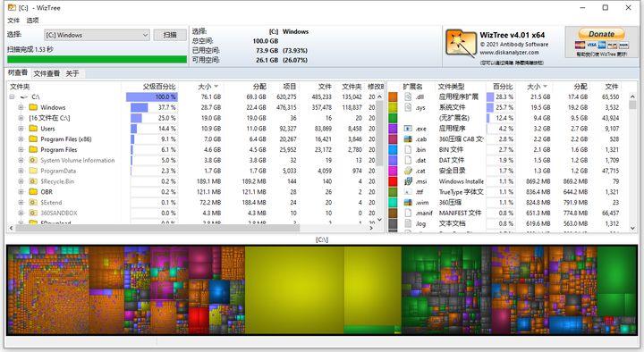
Task: Click the .cab archive icon
Action: click(x=408, y=139)
